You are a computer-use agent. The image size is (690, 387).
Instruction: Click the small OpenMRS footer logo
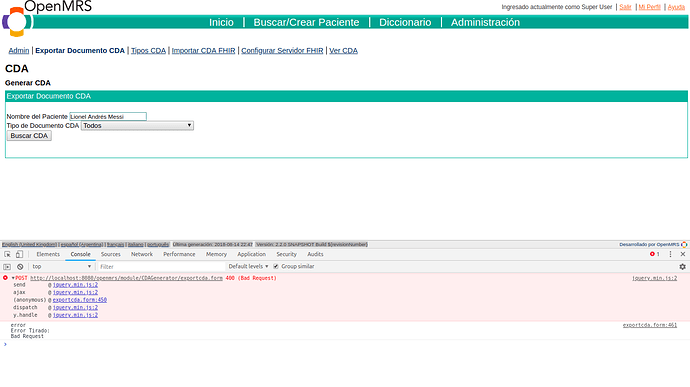tap(684, 244)
